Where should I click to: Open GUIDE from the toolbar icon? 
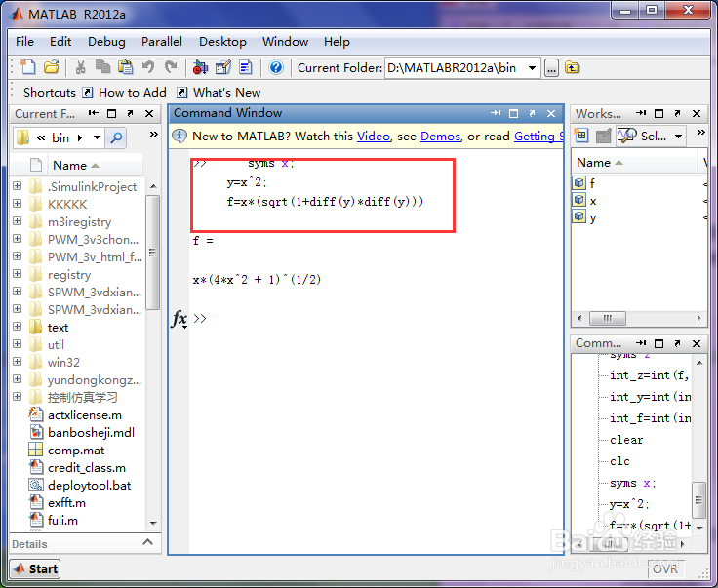(x=223, y=67)
